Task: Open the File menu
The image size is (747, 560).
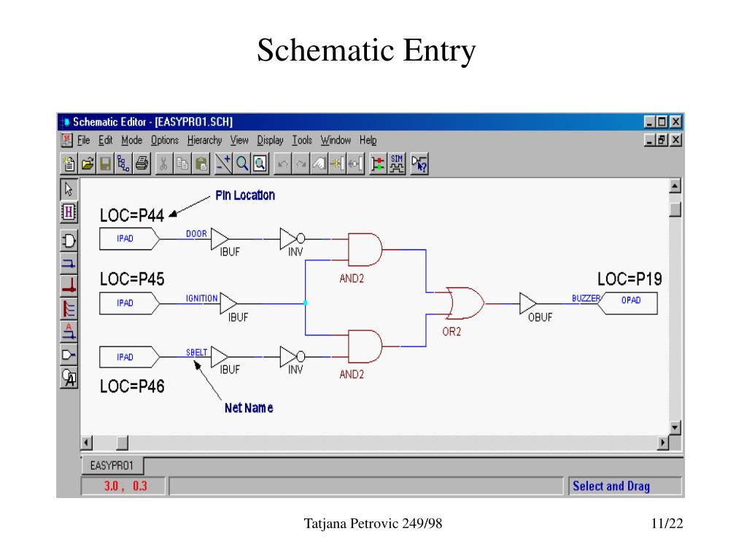Action: (83, 141)
